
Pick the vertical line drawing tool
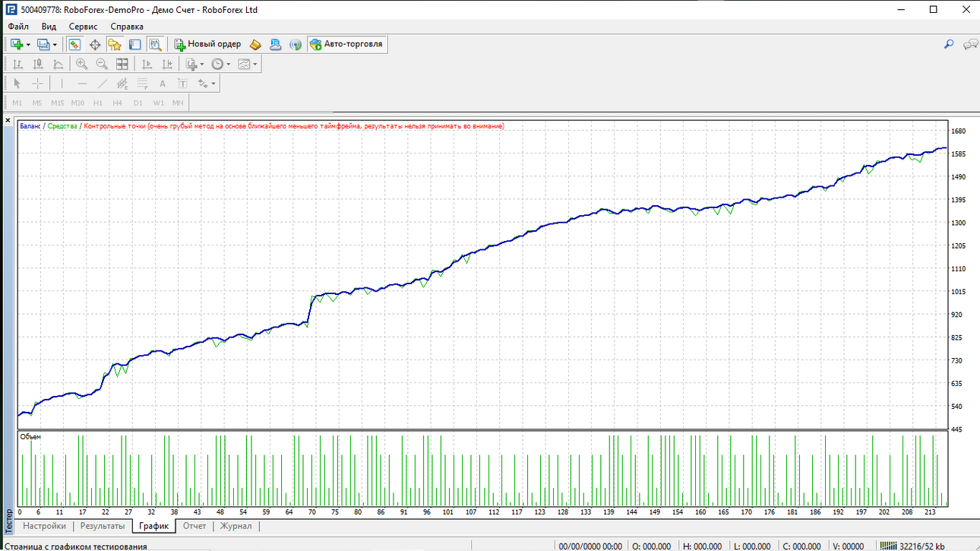coord(62,84)
